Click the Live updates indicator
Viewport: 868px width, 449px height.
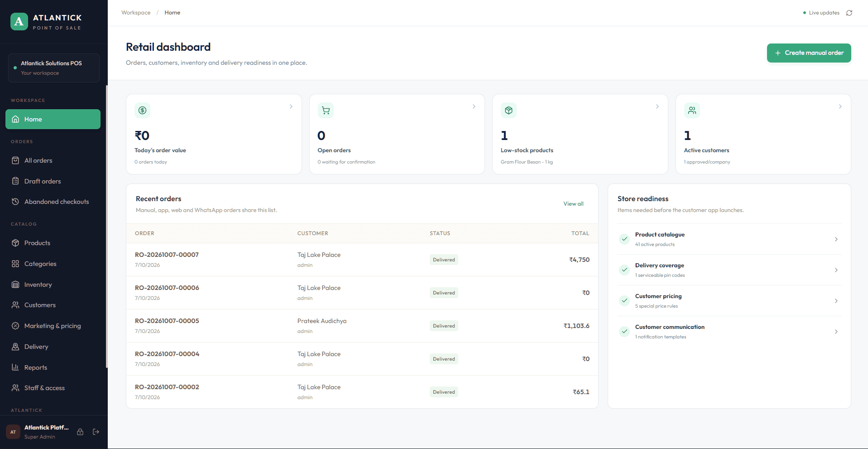(x=821, y=13)
